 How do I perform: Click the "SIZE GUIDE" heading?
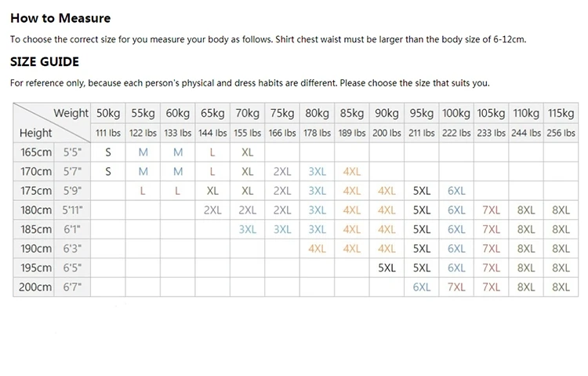pyautogui.click(x=44, y=62)
